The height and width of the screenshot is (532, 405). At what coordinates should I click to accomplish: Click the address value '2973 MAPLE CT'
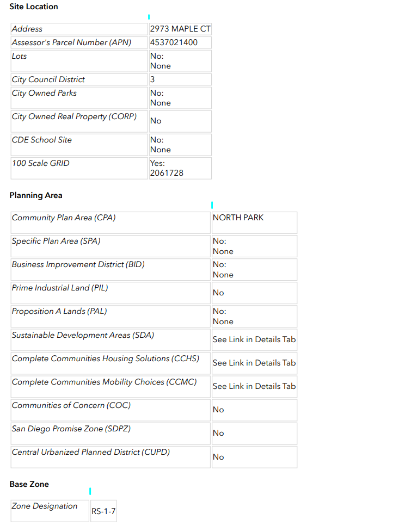[x=180, y=29]
